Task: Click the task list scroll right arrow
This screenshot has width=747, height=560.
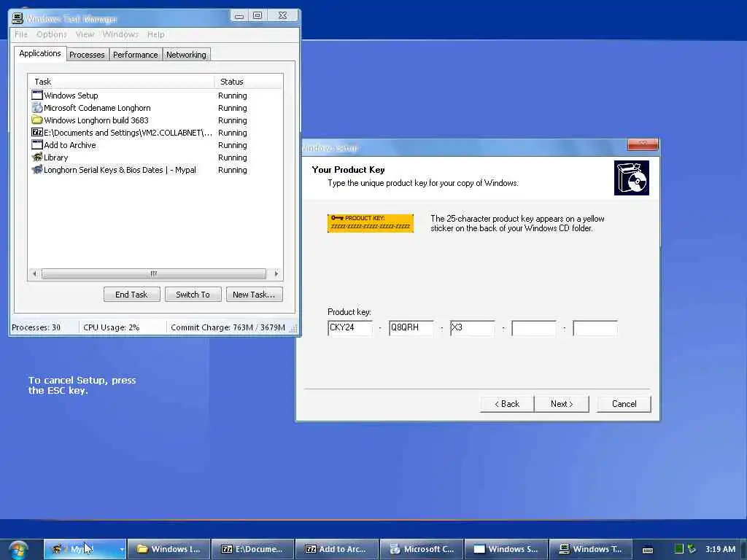Action: pyautogui.click(x=276, y=274)
